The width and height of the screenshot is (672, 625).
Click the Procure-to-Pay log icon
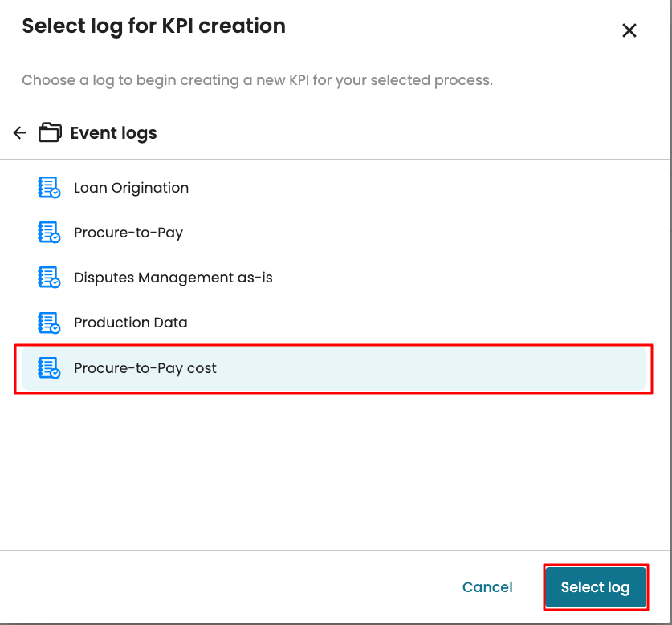click(x=49, y=233)
